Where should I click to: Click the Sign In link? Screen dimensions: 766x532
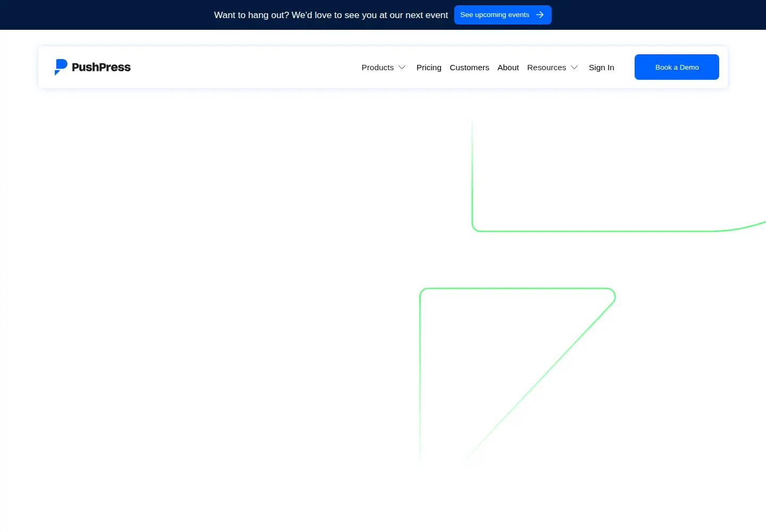[601, 68]
